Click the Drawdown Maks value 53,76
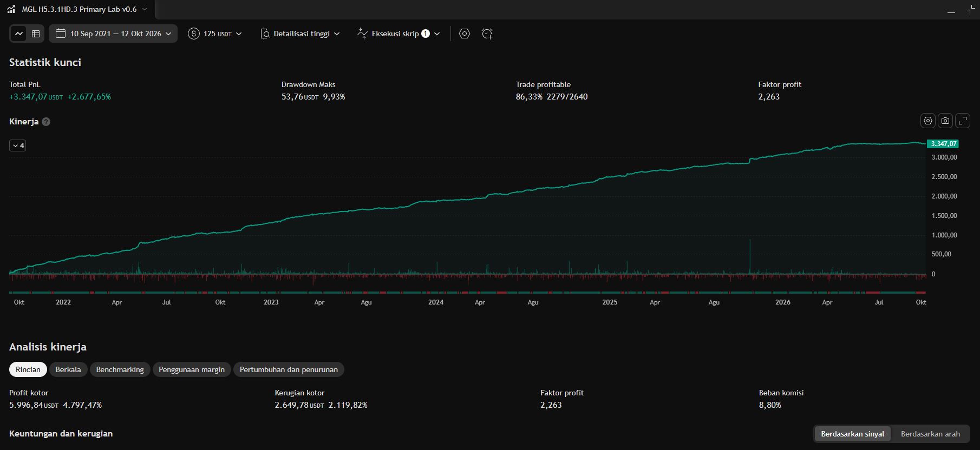The height and width of the screenshot is (450, 980). tap(300, 97)
